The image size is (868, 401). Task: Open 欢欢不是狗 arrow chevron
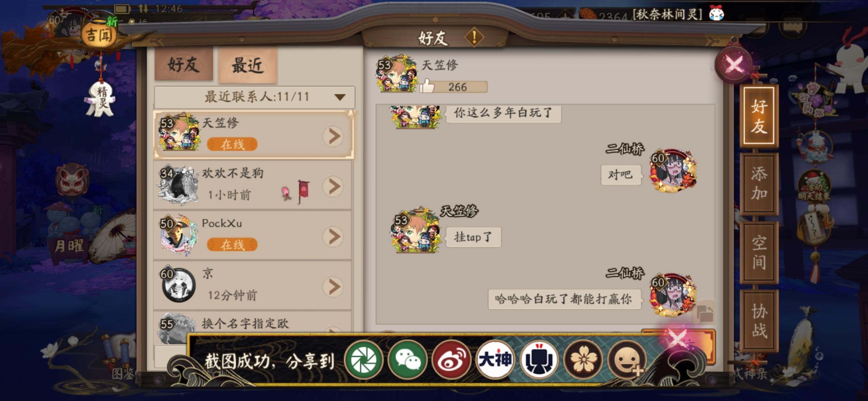click(333, 186)
